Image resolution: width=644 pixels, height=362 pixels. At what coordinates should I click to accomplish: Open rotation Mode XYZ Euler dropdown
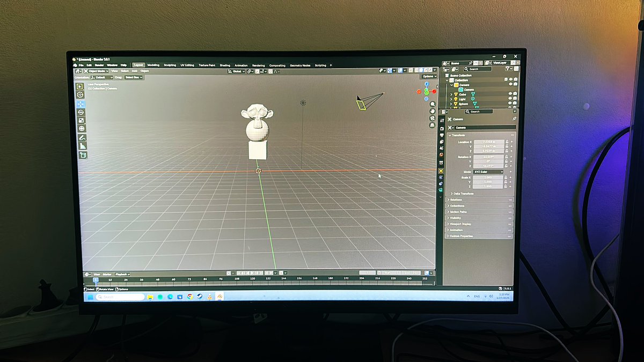[x=488, y=172]
